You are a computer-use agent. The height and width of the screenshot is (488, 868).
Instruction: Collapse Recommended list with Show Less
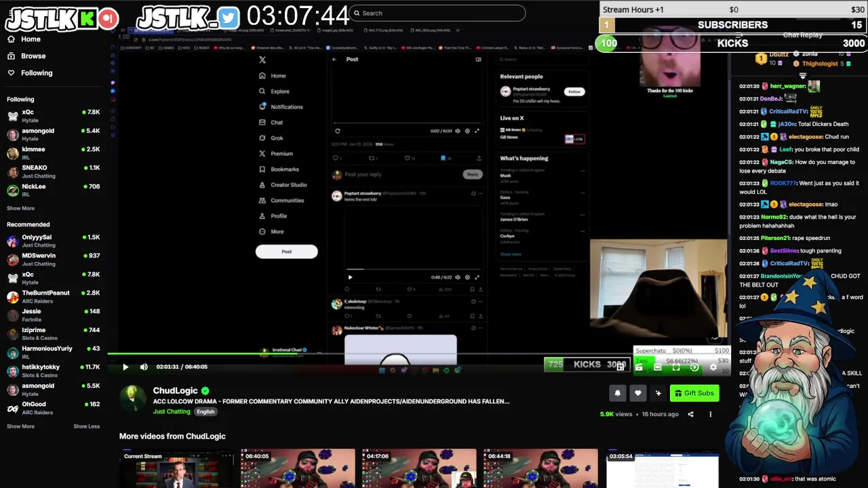tap(86, 426)
